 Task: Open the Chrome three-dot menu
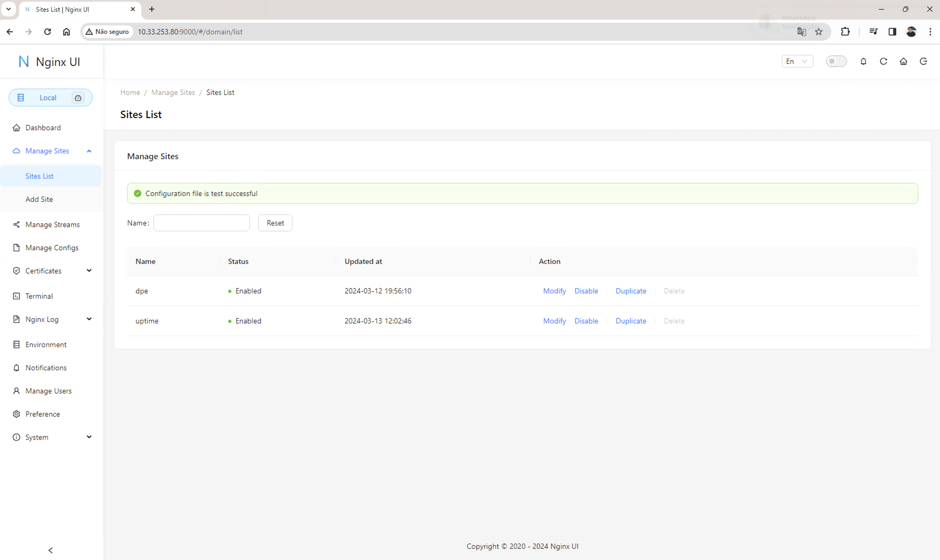[930, 32]
